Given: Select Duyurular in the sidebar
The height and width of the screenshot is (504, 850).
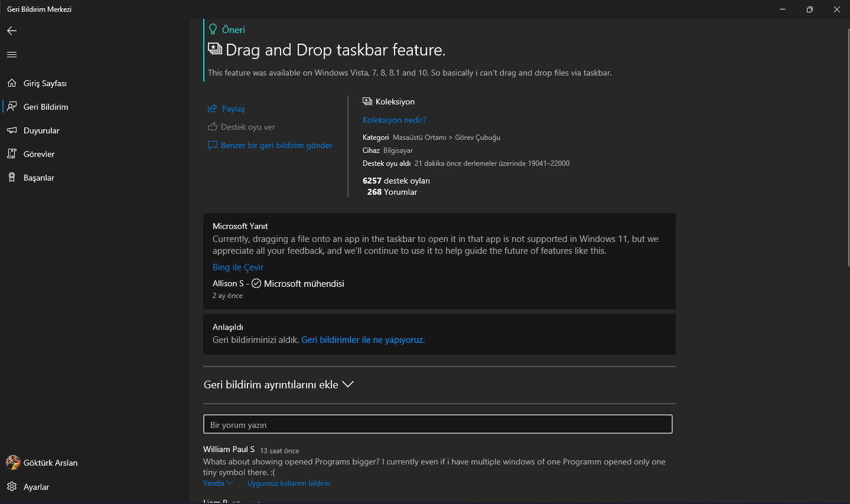Looking at the screenshot, I should click(x=41, y=130).
